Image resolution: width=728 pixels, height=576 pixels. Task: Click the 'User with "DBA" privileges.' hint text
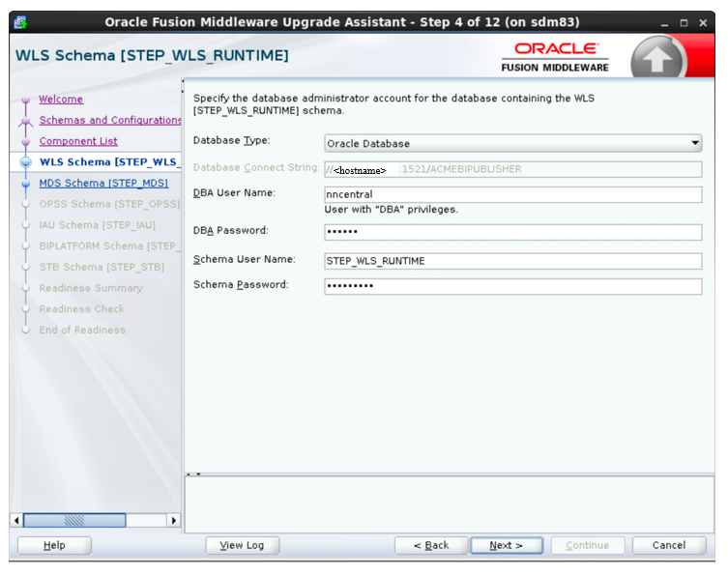point(391,210)
